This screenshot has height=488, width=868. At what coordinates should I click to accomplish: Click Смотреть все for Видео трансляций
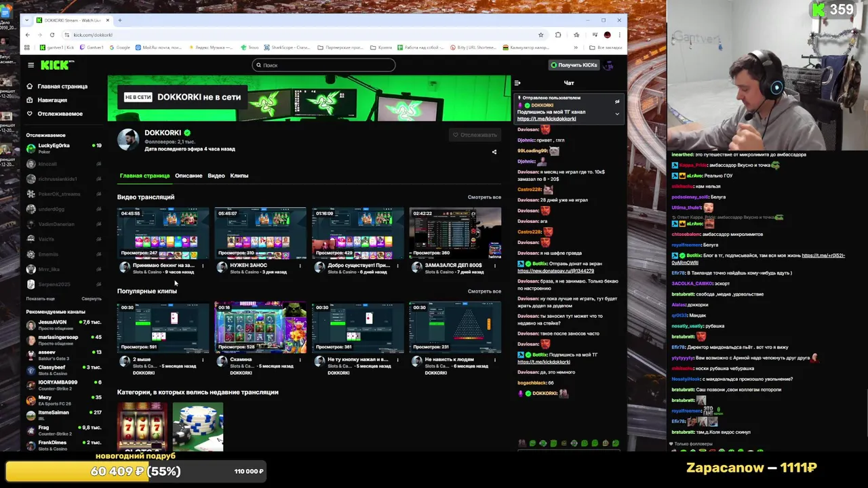pyautogui.click(x=484, y=197)
